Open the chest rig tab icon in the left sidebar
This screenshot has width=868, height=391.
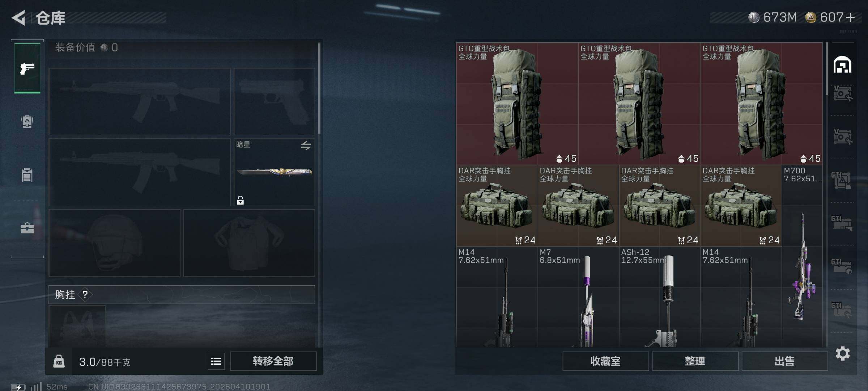(x=27, y=175)
